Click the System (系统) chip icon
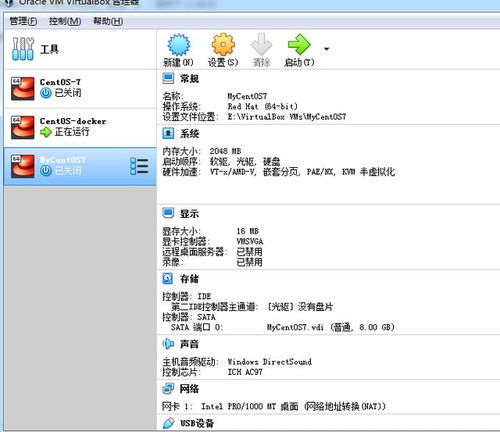Image resolution: width=500 pixels, height=432 pixels. click(168, 133)
